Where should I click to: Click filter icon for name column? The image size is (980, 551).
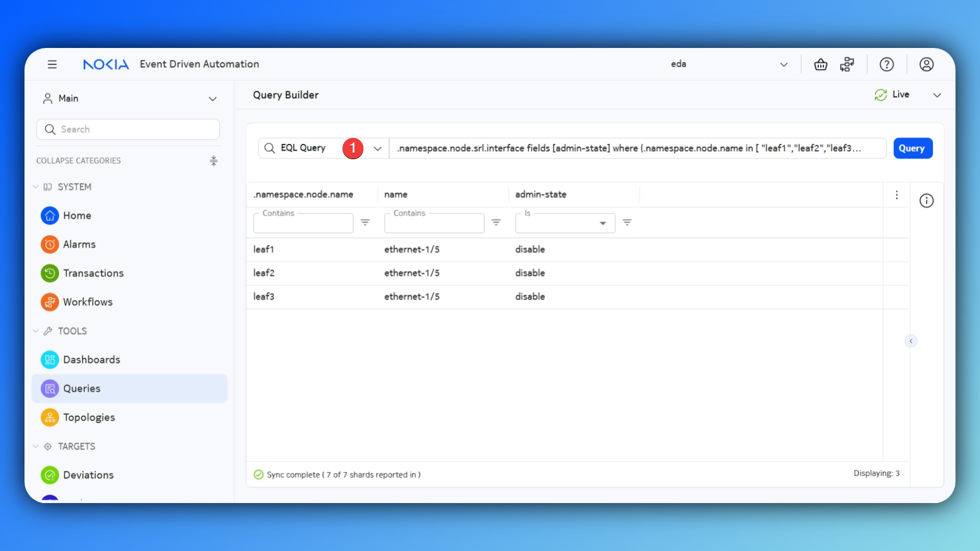[x=496, y=222]
